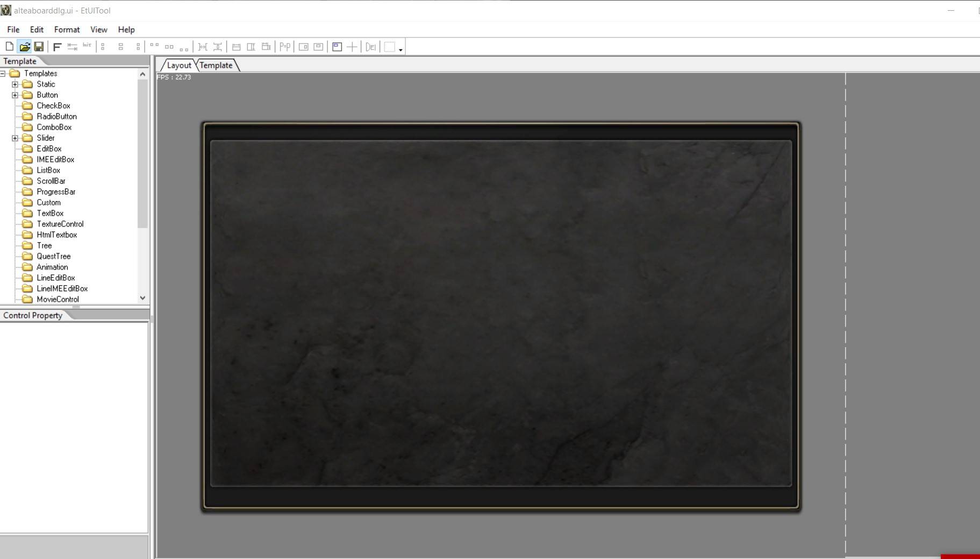
Task: Expand the Button folder
Action: 15,95
